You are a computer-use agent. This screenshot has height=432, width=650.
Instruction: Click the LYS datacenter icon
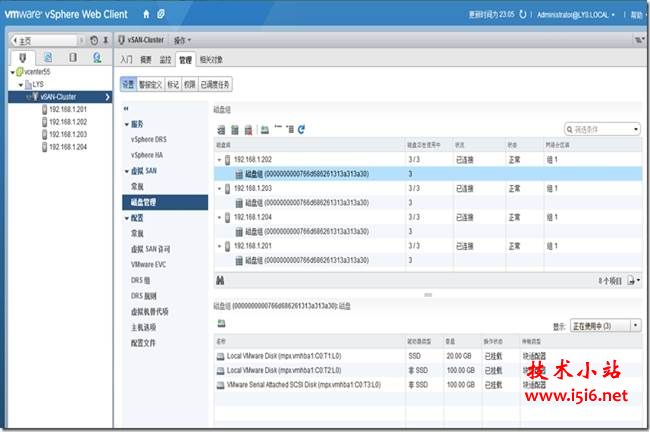point(28,85)
